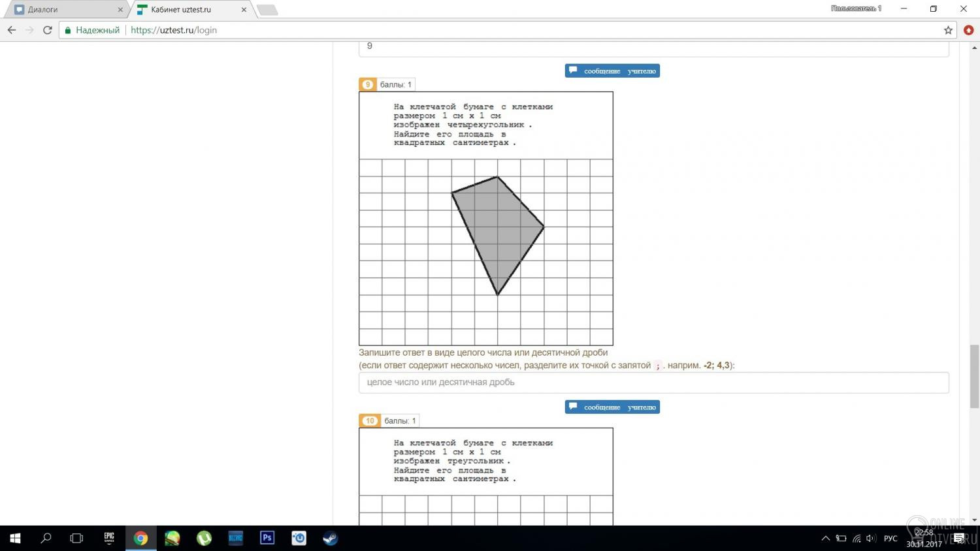This screenshot has height=551, width=980.
Task: Switch to the Диалоги tab
Action: tap(65, 10)
